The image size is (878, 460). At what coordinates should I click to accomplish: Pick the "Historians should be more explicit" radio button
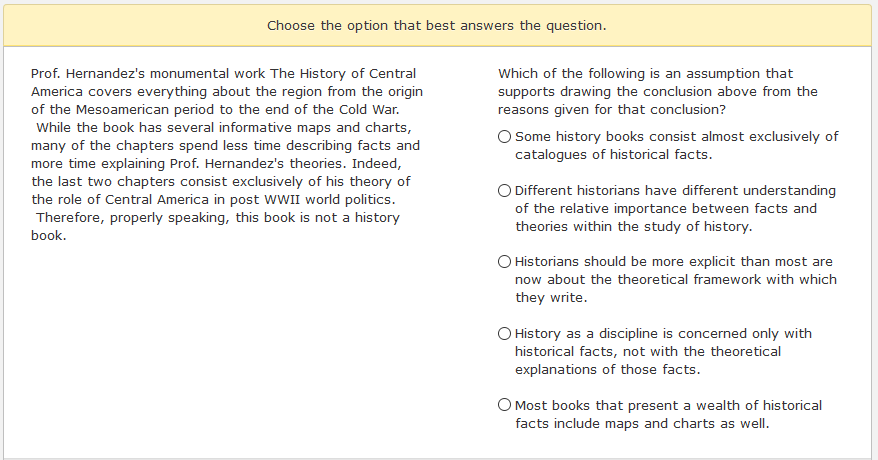(x=505, y=262)
